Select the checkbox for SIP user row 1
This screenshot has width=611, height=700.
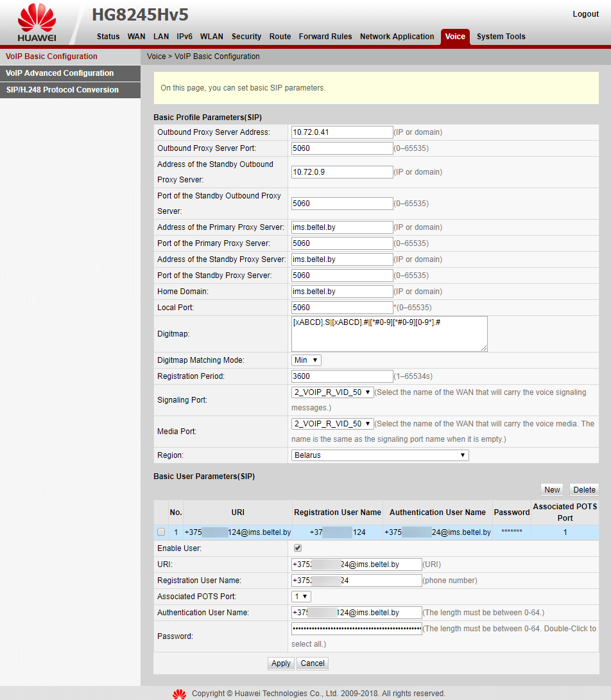pos(161,532)
